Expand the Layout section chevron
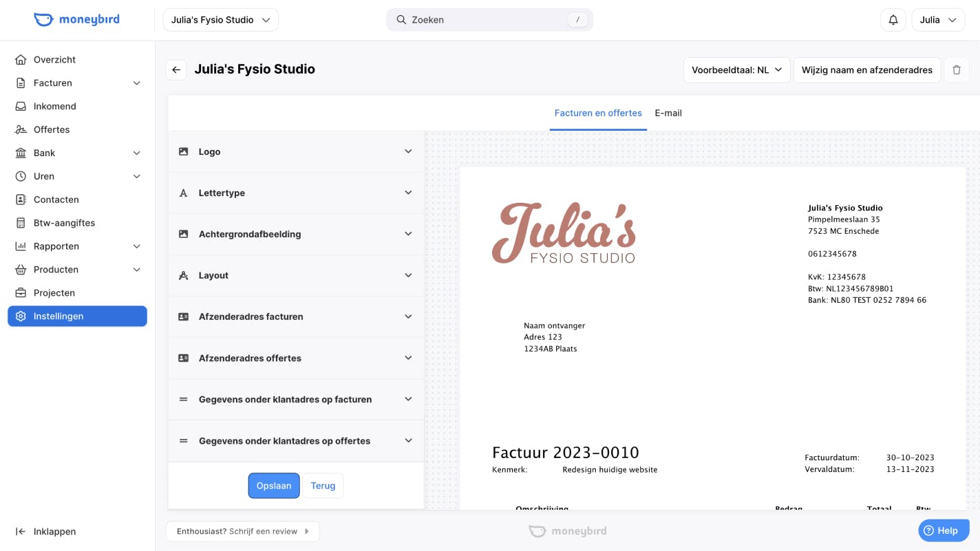980x551 pixels. point(408,275)
